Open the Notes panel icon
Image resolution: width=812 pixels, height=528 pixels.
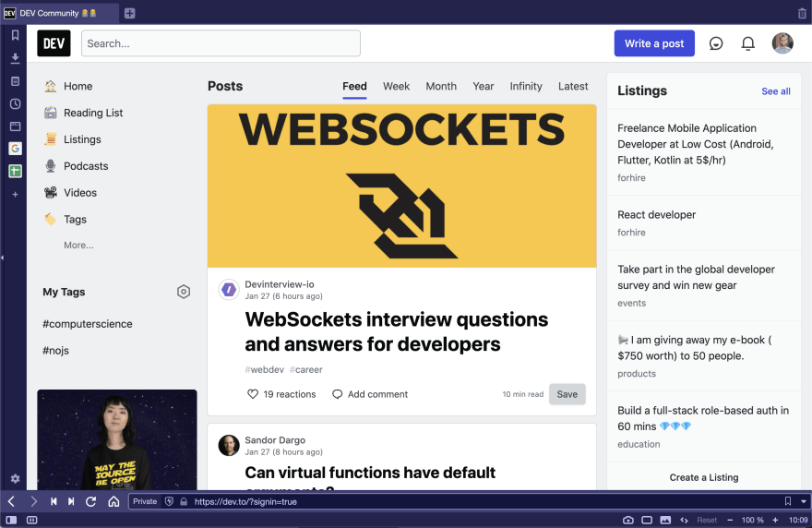click(15, 81)
